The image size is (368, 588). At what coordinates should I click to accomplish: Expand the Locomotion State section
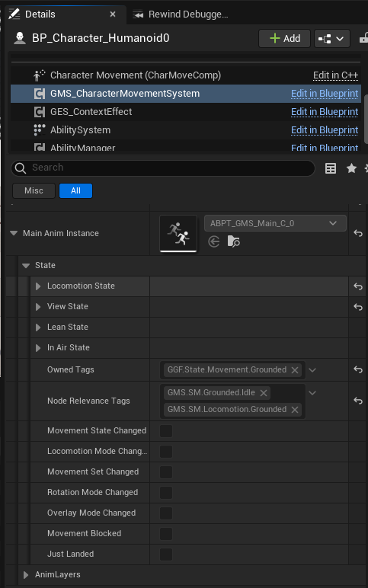pyautogui.click(x=38, y=286)
